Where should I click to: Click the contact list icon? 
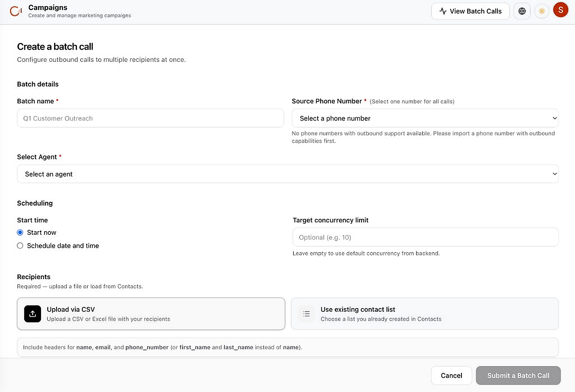click(x=306, y=314)
